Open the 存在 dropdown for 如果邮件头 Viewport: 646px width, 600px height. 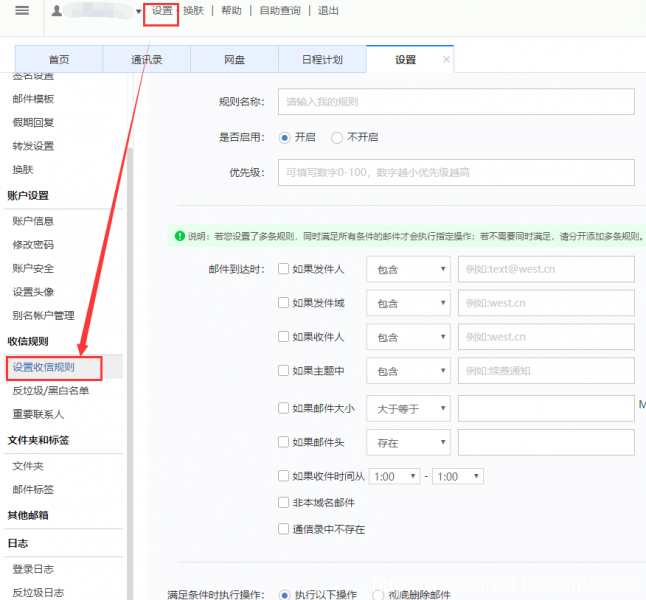[x=408, y=442]
